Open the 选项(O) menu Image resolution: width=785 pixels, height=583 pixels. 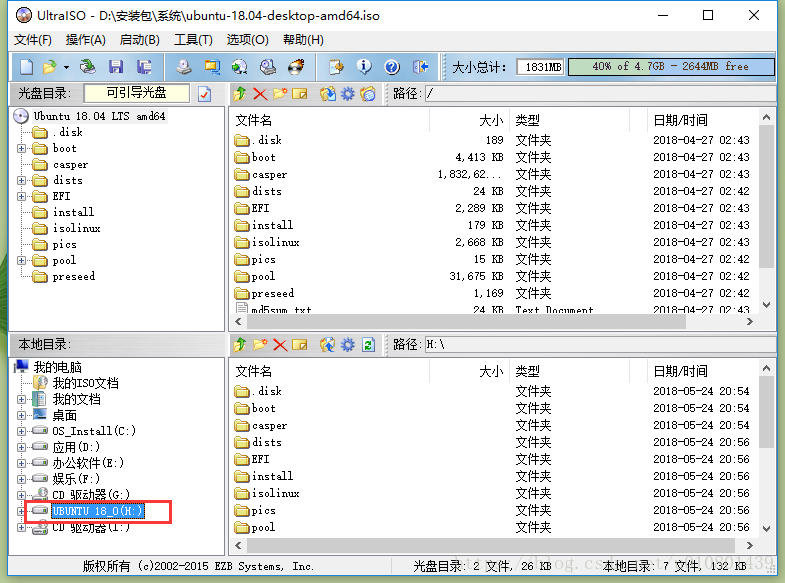pos(247,40)
